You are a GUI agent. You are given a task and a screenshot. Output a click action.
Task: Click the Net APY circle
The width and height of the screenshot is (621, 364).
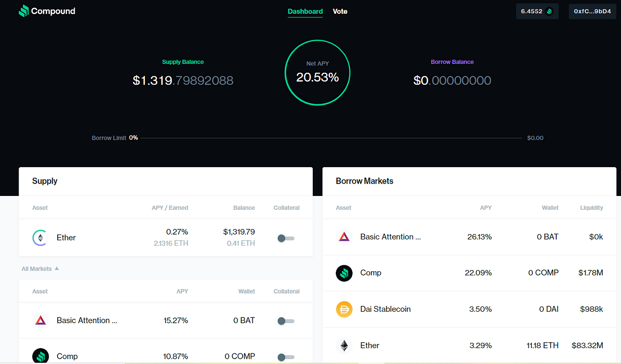pos(318,72)
